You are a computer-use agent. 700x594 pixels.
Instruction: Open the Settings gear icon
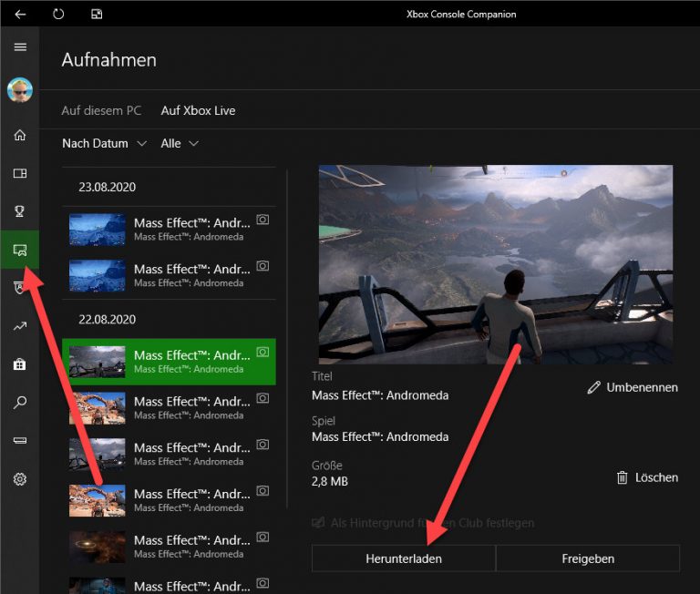(20, 479)
